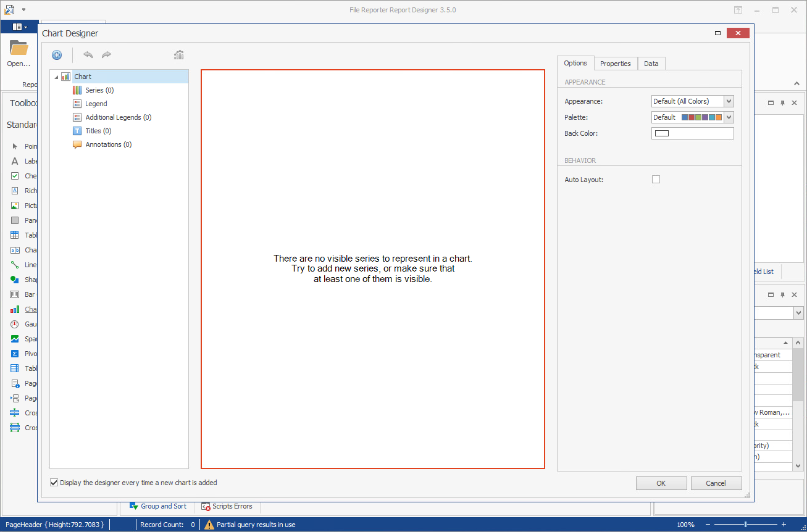This screenshot has width=807, height=532.
Task: Select Annotations (0) node in tree
Action: click(108, 144)
